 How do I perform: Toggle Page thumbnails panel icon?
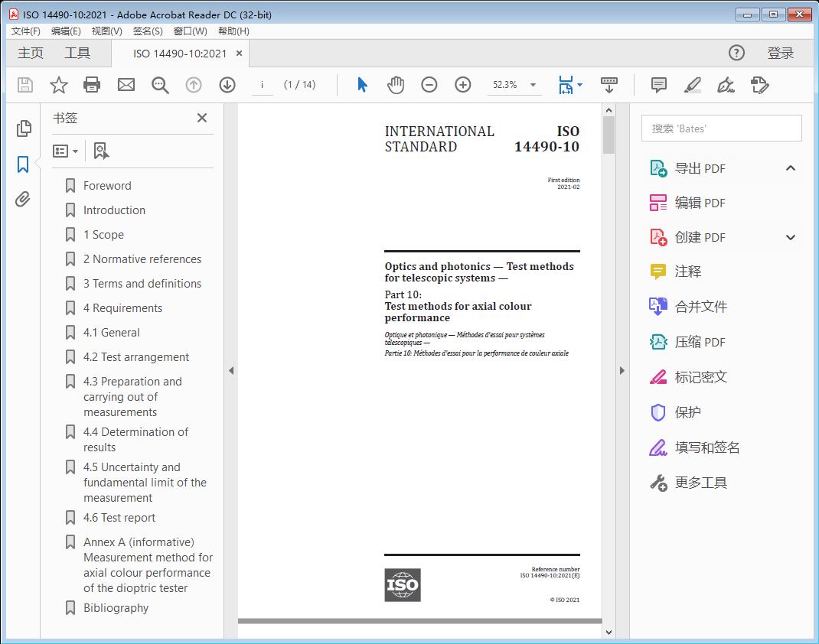tap(24, 128)
